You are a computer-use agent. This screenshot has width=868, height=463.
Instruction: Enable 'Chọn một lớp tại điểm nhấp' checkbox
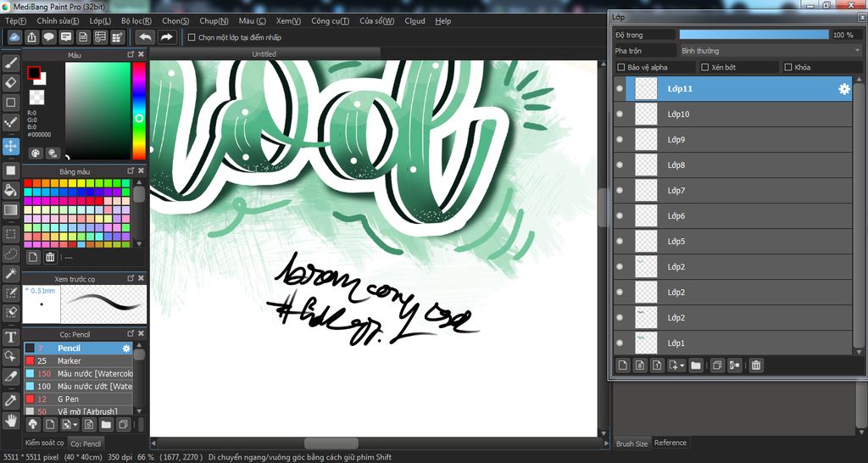(192, 37)
